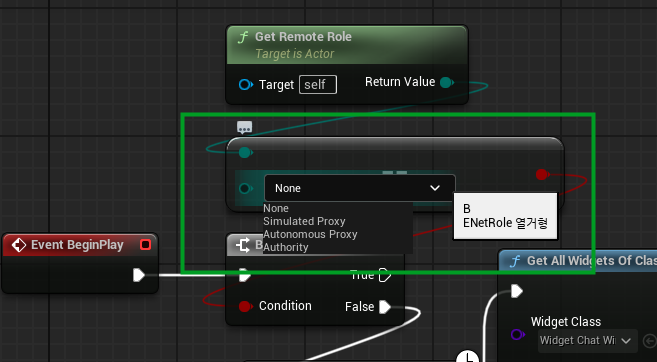Viewport: 657px width, 362px height.
Task: Click the self field of Target
Action: pos(318,85)
